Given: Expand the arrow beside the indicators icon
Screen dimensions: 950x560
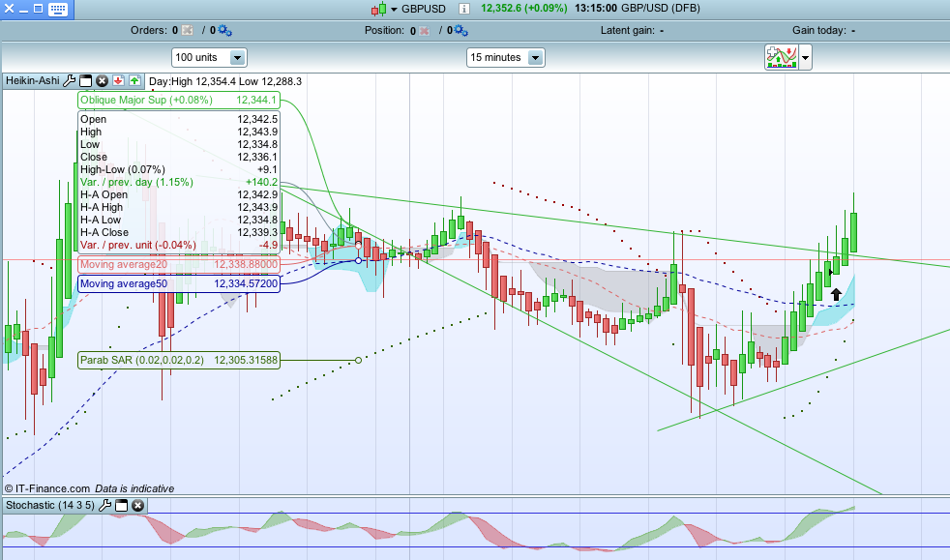Looking at the screenshot, I should tap(805, 58).
